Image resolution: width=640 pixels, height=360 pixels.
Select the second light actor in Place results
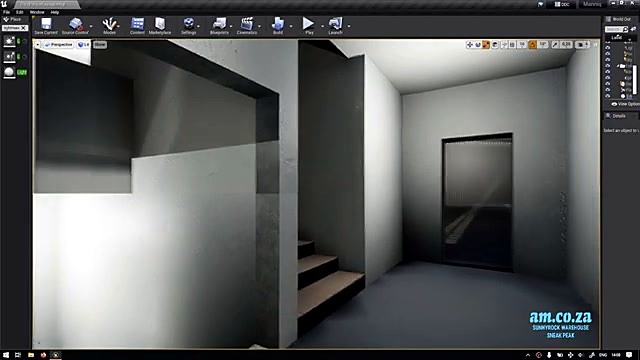tap(9, 57)
